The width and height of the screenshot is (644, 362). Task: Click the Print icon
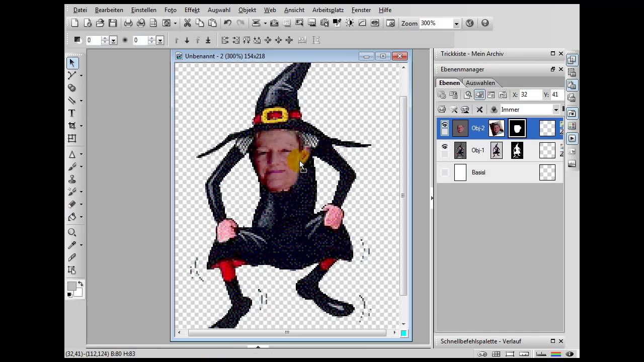tap(128, 23)
